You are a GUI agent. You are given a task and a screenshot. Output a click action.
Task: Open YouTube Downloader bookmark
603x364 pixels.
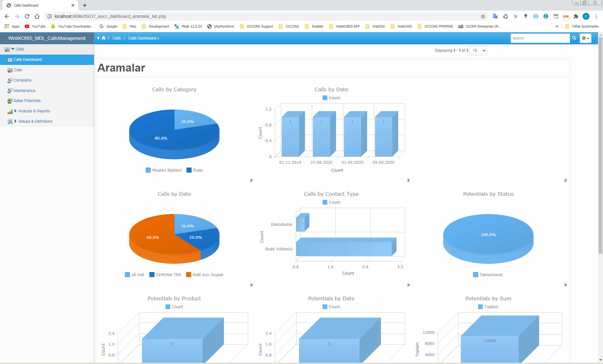click(72, 26)
